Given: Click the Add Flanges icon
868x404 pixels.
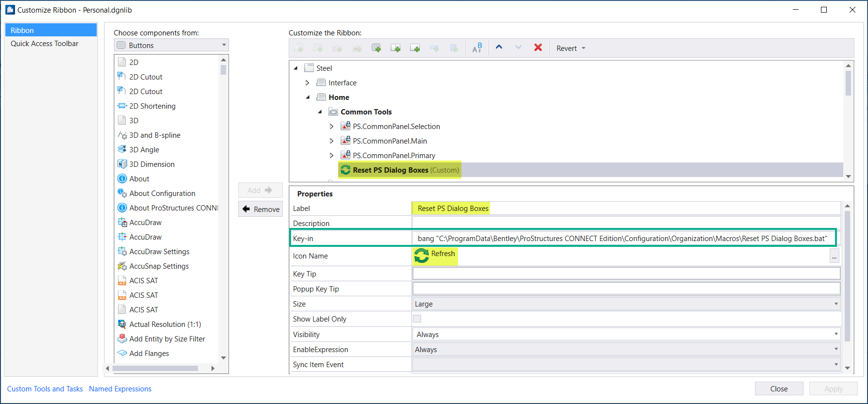Looking at the screenshot, I should click(x=122, y=353).
